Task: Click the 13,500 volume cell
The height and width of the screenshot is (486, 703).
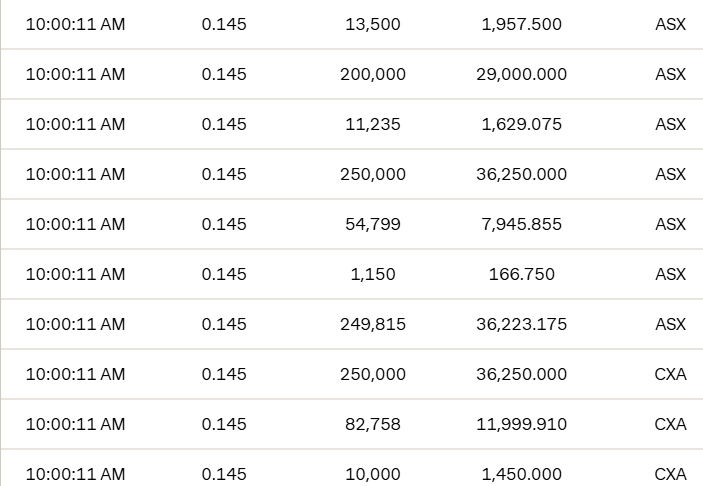Action: (x=373, y=24)
